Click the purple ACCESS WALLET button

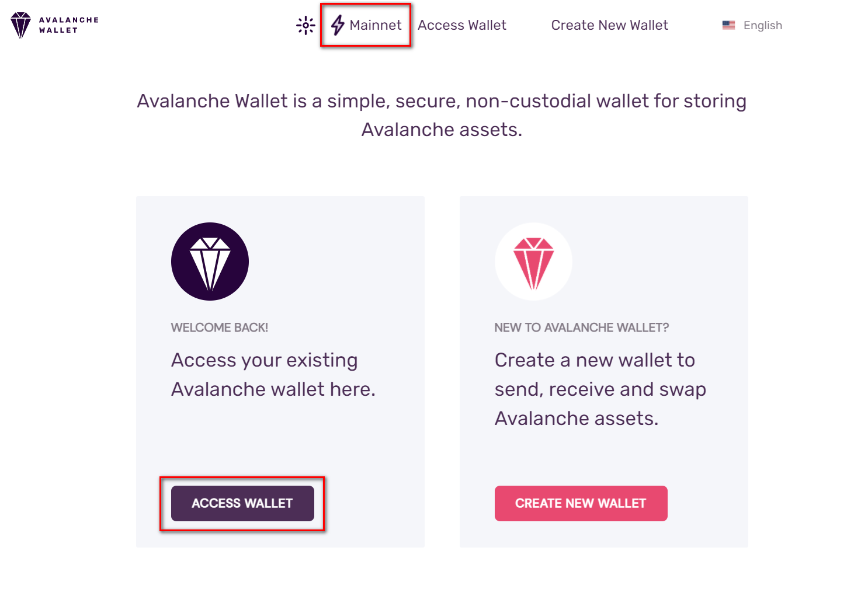point(242,503)
